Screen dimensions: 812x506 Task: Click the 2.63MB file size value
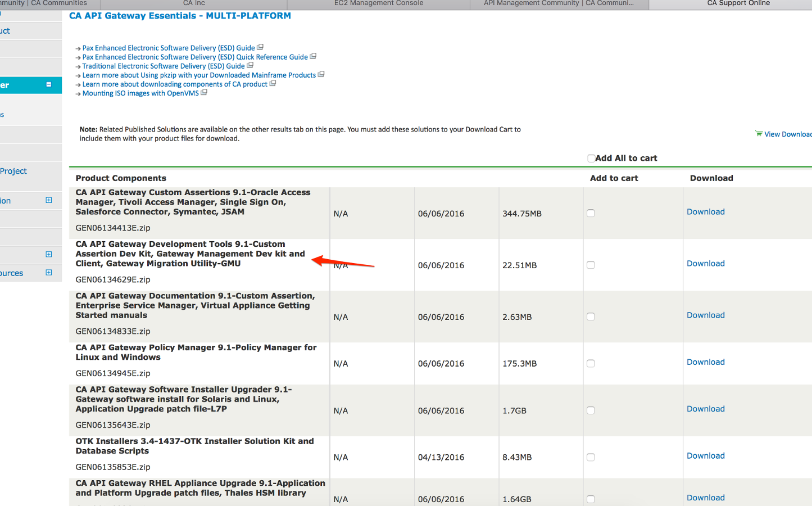click(x=517, y=317)
